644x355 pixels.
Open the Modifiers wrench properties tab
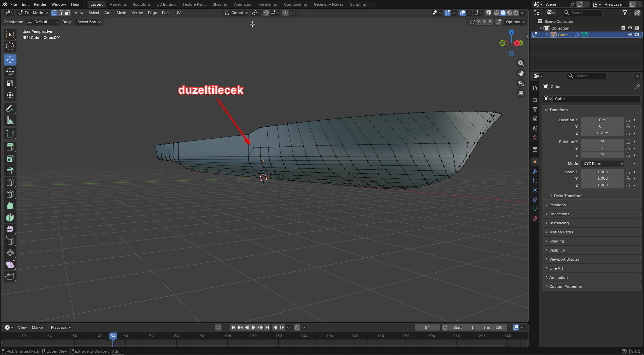click(x=535, y=171)
